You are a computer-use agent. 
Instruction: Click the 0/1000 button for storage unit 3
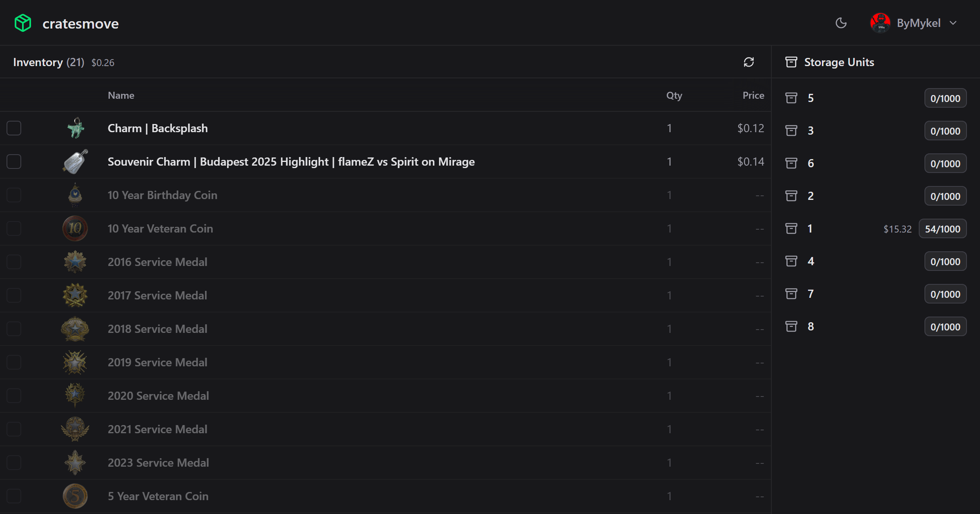[945, 131]
